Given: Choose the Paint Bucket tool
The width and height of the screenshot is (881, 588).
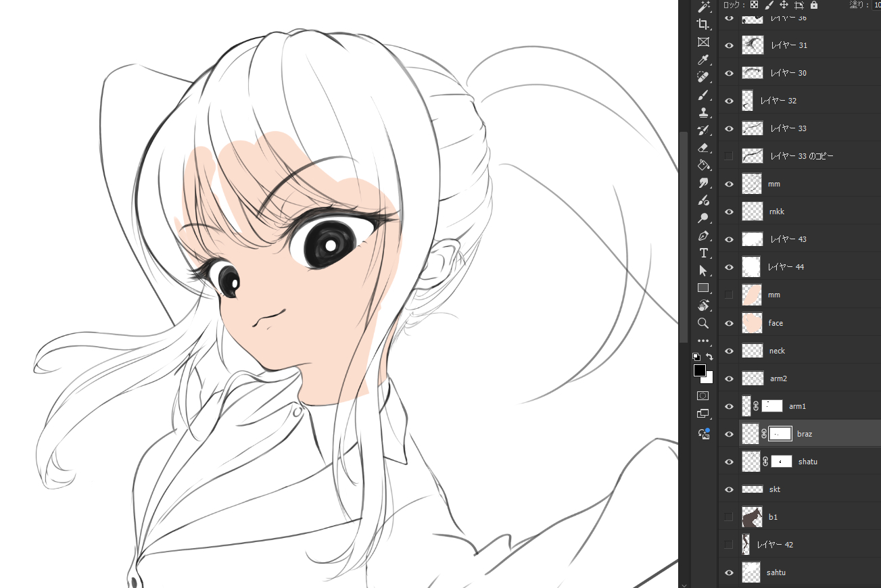Looking at the screenshot, I should pyautogui.click(x=703, y=165).
